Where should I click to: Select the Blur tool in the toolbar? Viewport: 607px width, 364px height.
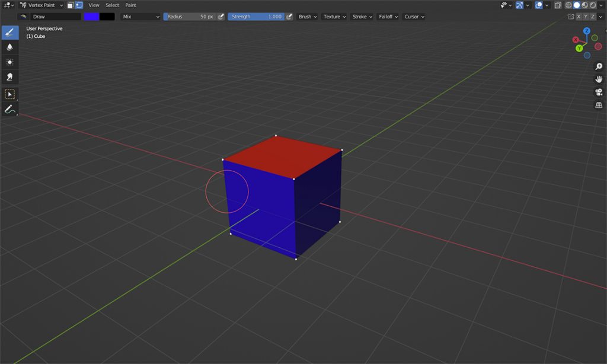[10, 47]
